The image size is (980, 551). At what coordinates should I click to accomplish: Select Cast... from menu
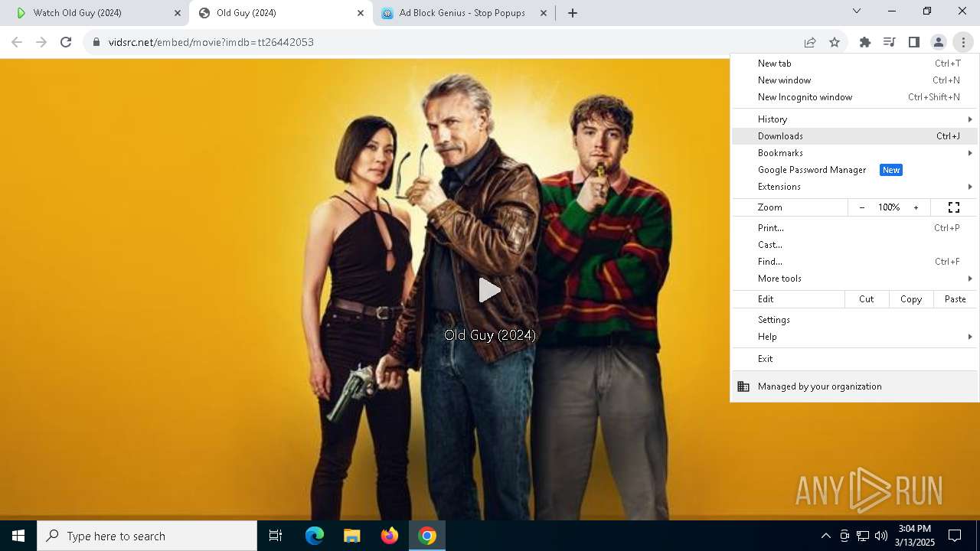(854, 245)
